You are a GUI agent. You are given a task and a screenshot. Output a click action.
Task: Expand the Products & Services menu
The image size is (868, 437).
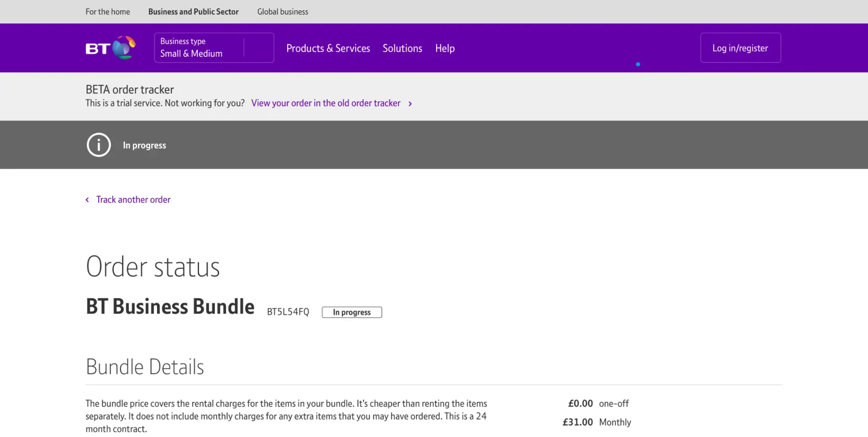pos(328,49)
